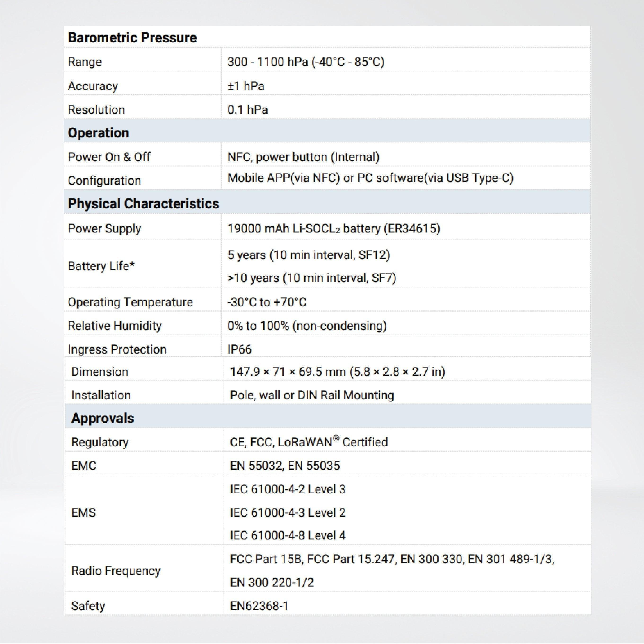The height and width of the screenshot is (644, 644).
Task: Select the ±1 hPa accuracy value
Action: coord(246,86)
